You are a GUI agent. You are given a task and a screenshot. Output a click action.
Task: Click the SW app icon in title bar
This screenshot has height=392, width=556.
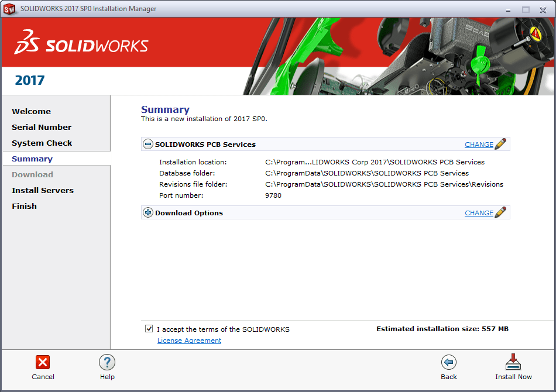pos(9,9)
